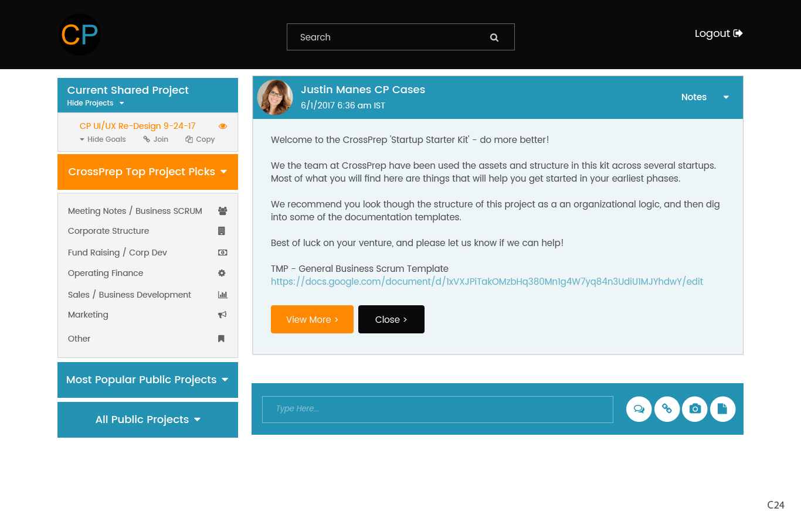Open Justin Manes profile photo thumbnail
This screenshot has width=801, height=532.
275,97
